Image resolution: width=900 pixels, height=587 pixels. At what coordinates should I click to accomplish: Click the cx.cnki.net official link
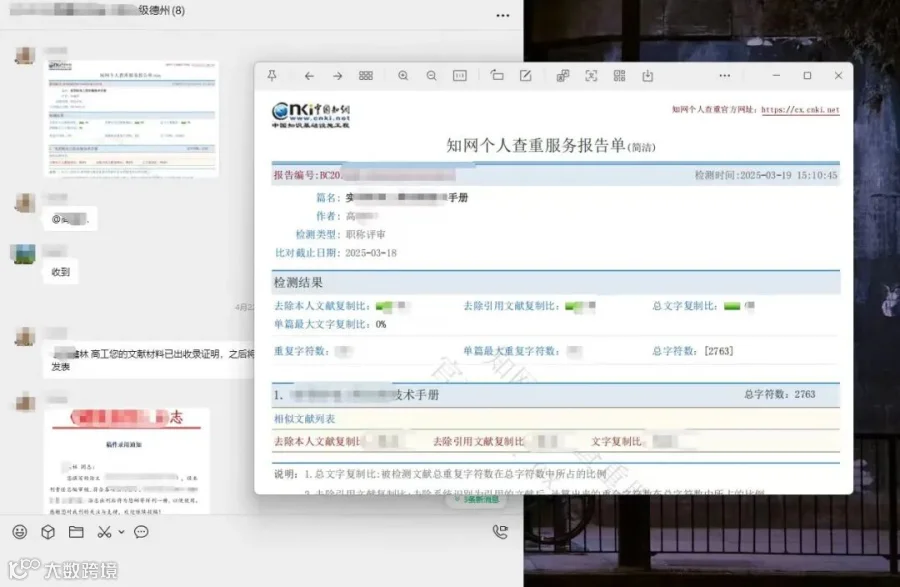click(x=800, y=110)
